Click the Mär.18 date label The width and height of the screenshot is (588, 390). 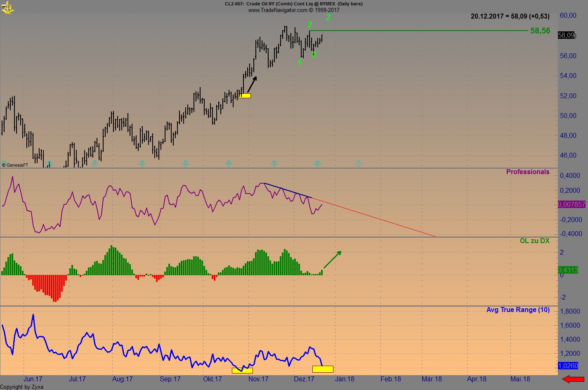coord(432,379)
